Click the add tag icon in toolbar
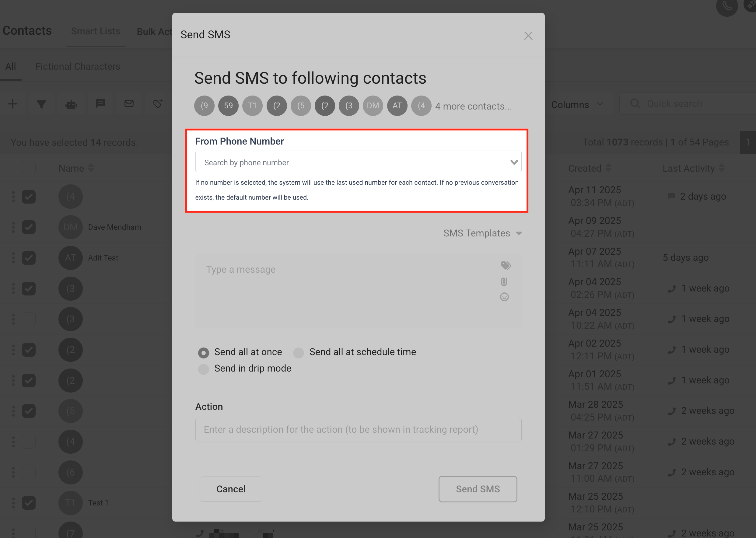This screenshot has width=756, height=538. pos(158,103)
